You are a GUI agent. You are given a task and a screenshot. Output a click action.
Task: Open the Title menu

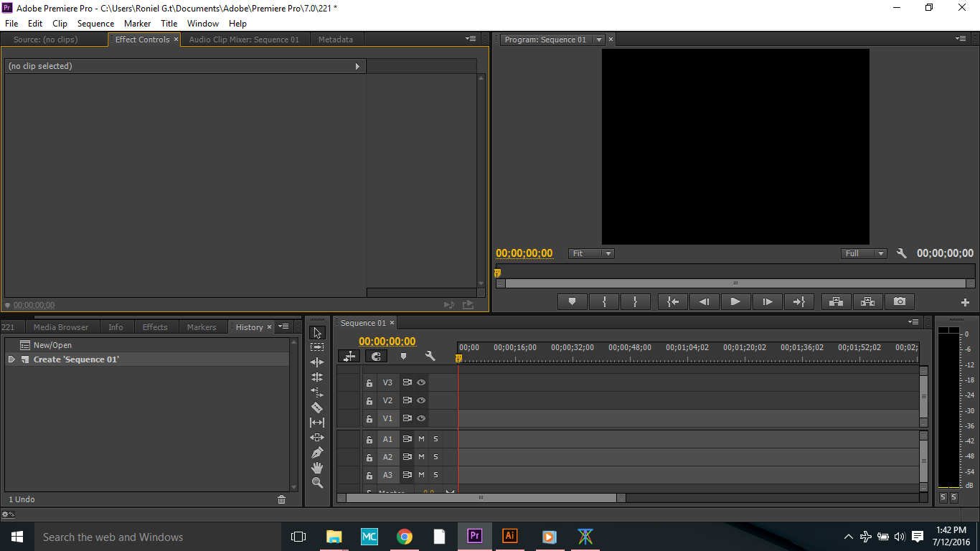(x=169, y=24)
